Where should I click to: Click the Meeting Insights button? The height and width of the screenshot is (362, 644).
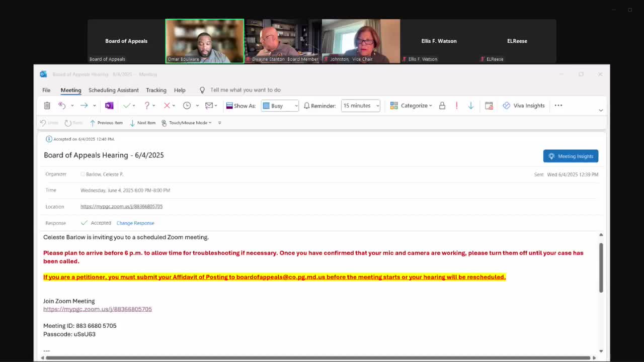tap(571, 156)
